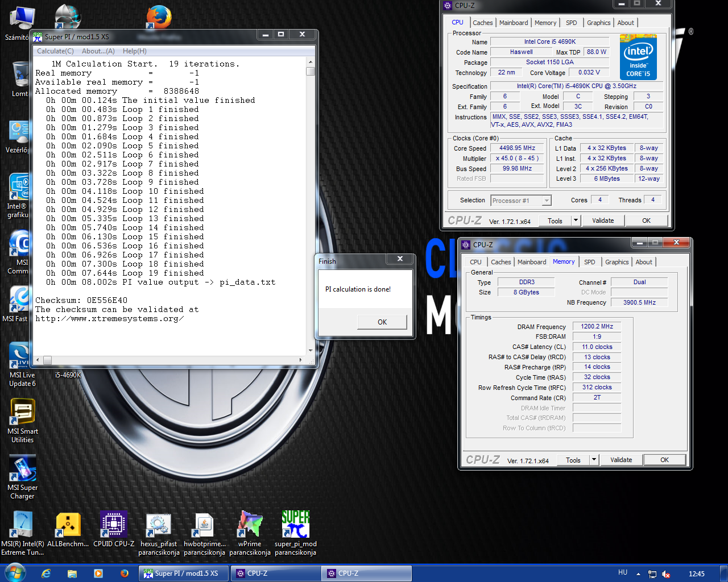Click Tools button in upper CPU-Z
The image size is (728, 582).
555,221
